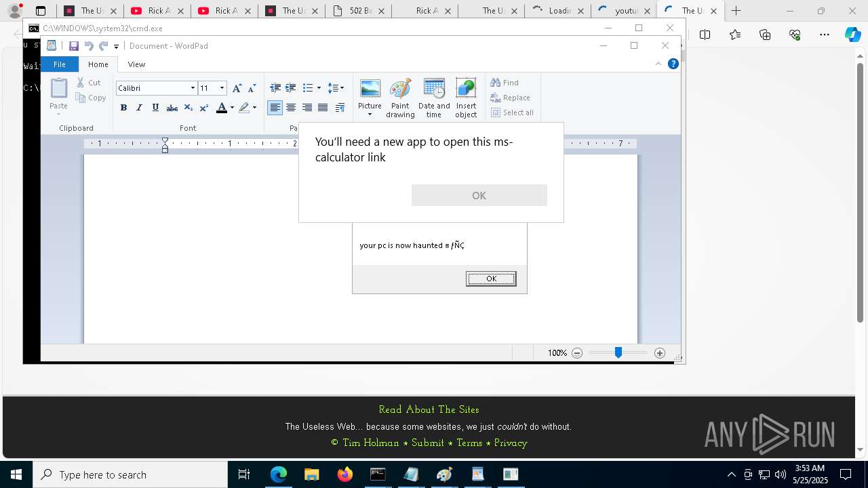Screen dimensions: 868x488
Task: Open Edge favorites star icon
Action: (735, 35)
